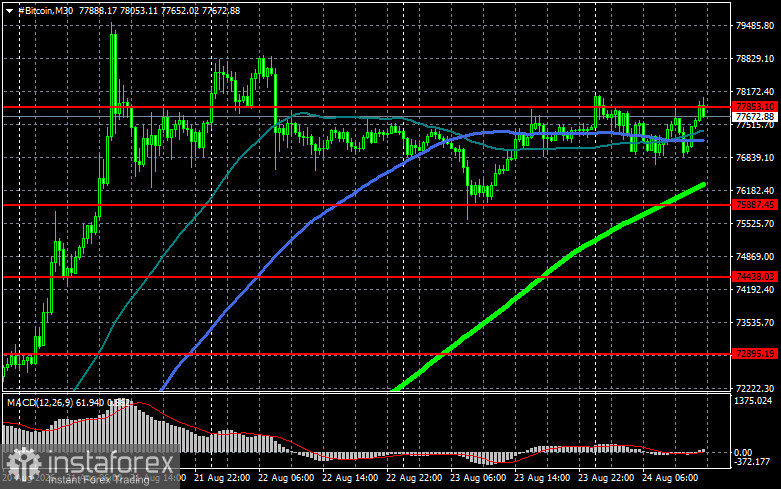Click the 24 Aug 06:00 time label

click(670, 478)
